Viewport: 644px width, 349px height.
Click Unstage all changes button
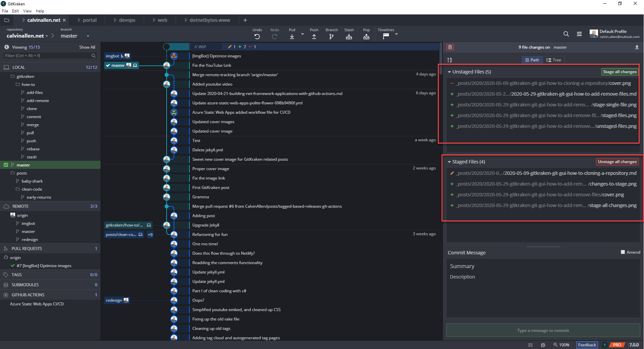617,162
